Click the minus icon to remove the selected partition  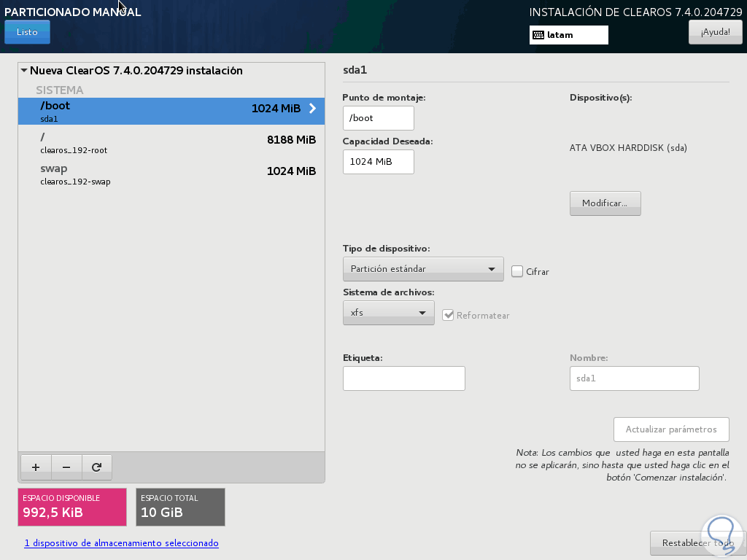(66, 467)
